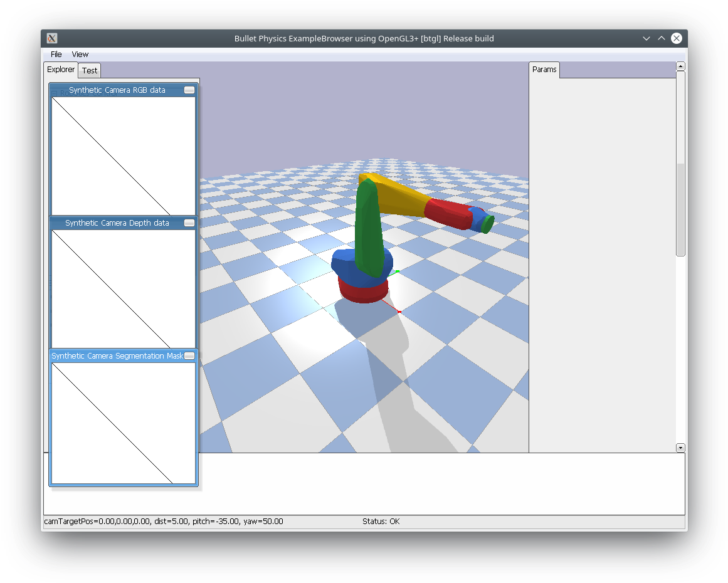The image size is (728, 583).
Task: Select the Explorer tab
Action: (x=61, y=70)
